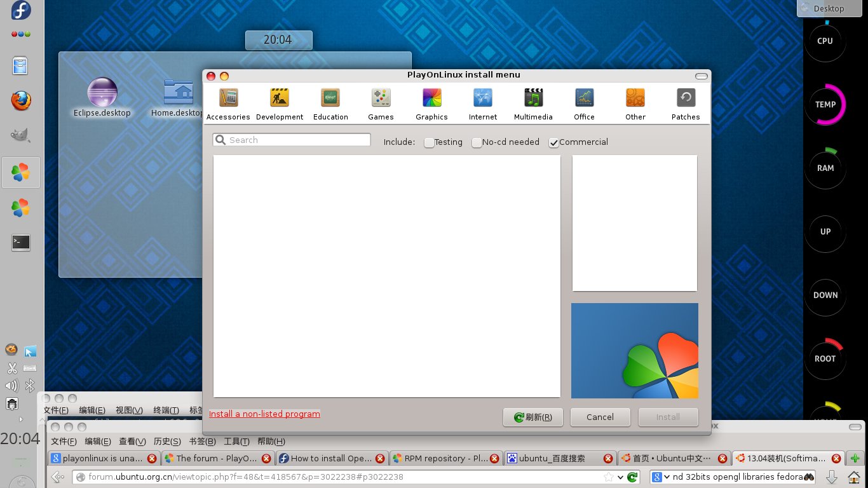Launch GIMP from the left panel
This screenshot has width=868, height=488.
(x=21, y=135)
